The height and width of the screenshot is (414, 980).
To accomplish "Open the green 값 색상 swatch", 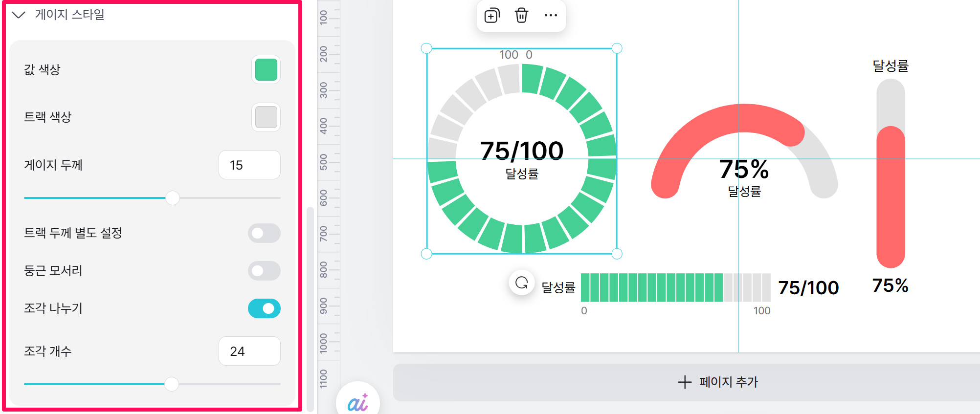I will tap(266, 69).
